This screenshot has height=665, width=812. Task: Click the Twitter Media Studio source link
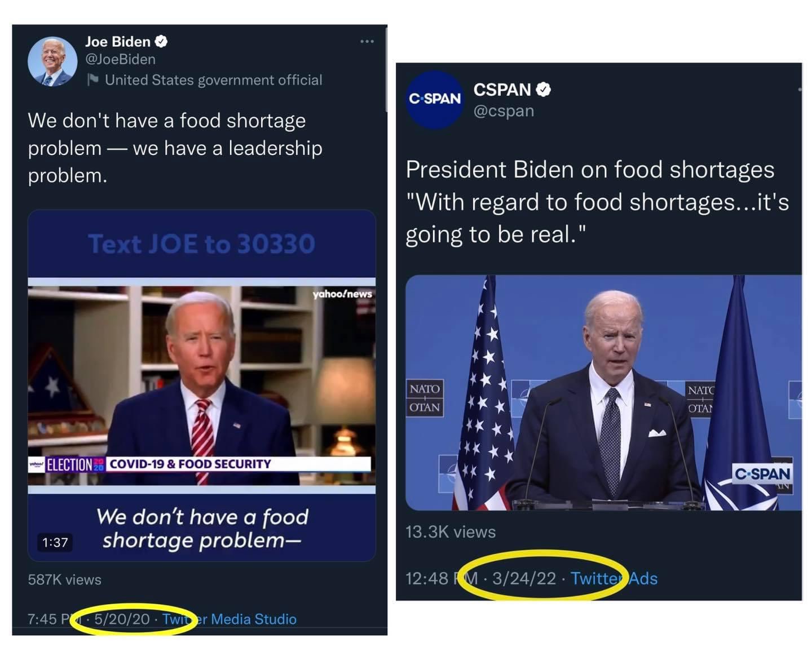coord(229,619)
